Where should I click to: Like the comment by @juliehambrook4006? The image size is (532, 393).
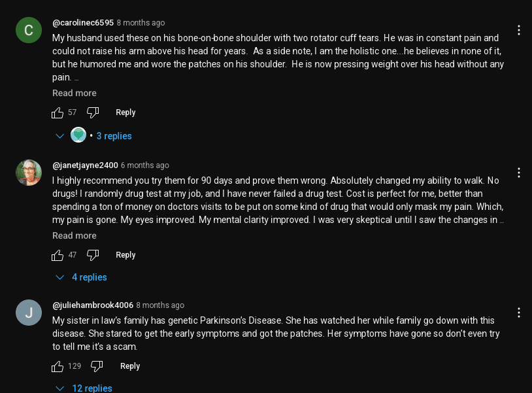pos(58,366)
